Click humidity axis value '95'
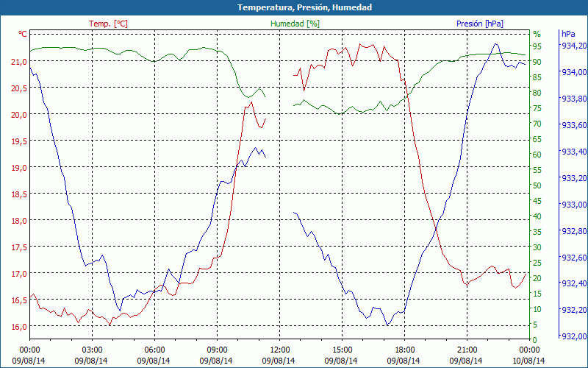The width and height of the screenshot is (588, 368). pos(537,46)
